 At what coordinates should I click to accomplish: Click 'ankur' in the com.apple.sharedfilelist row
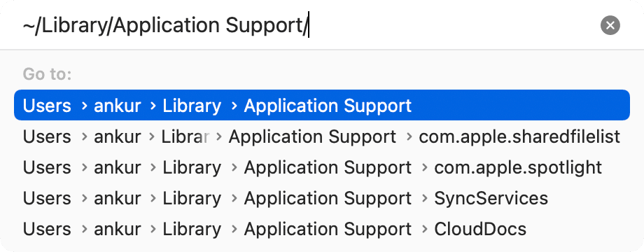(x=118, y=136)
